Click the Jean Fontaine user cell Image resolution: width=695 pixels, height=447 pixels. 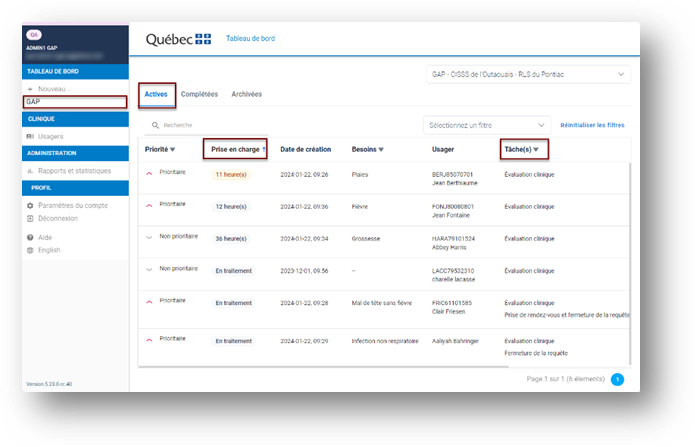(453, 211)
